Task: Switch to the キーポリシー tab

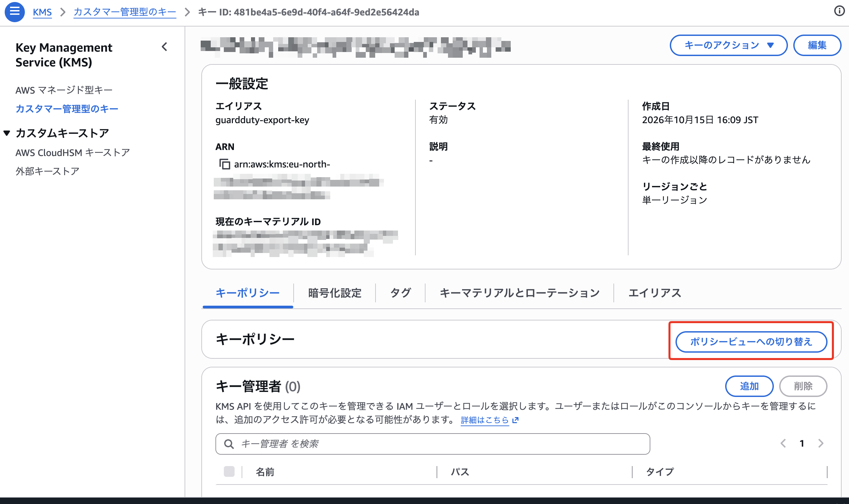Action: coord(248,293)
